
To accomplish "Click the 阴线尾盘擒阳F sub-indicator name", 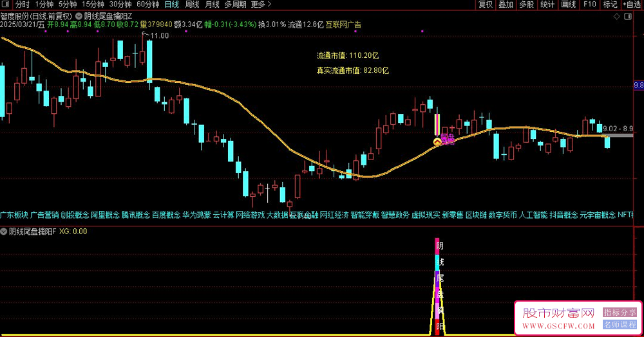I will (32, 232).
